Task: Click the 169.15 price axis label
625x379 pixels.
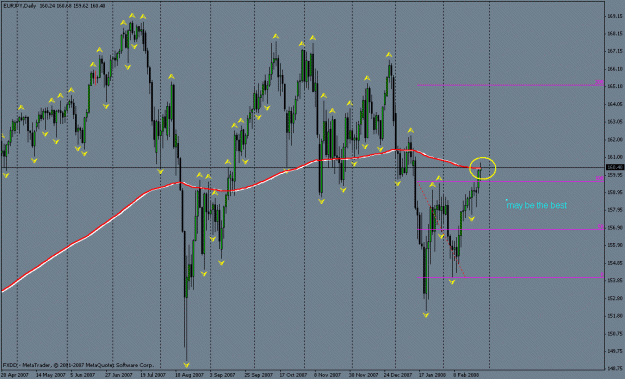Action: click(615, 16)
